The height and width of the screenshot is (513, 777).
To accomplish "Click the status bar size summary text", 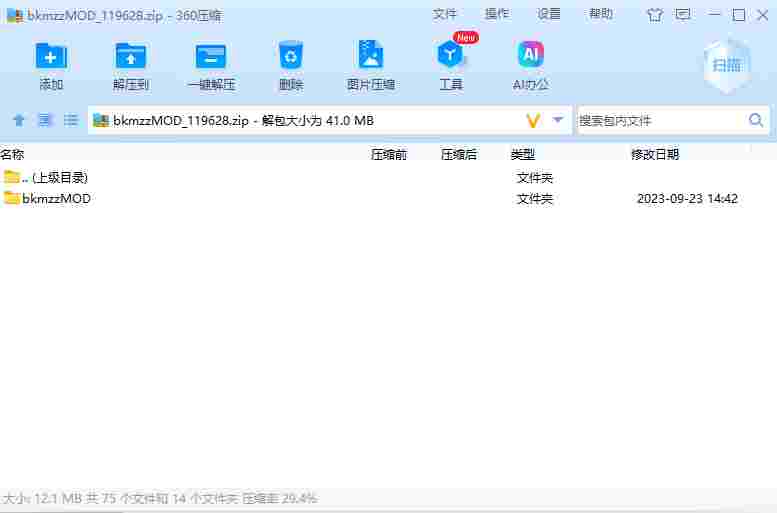I will (x=160, y=498).
